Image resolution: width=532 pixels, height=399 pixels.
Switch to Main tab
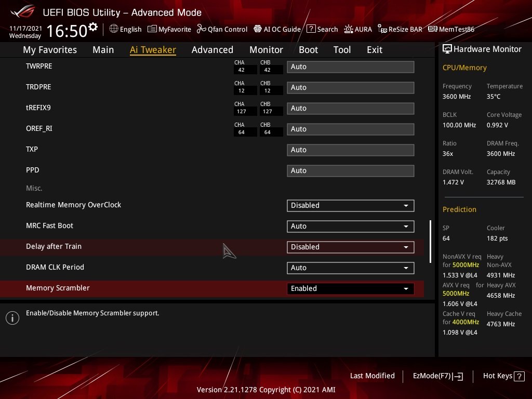[x=103, y=50]
